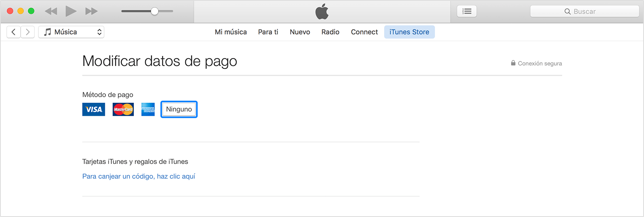This screenshot has width=644, height=217.
Task: Click the volume slider knob
Action: click(x=154, y=11)
